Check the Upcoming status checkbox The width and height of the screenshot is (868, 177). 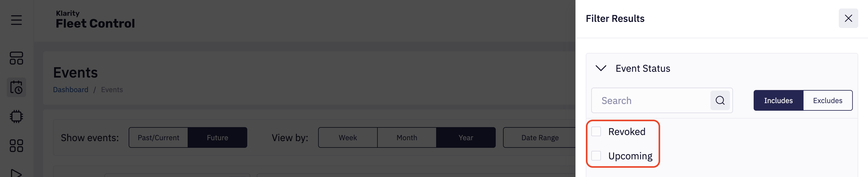coord(596,156)
